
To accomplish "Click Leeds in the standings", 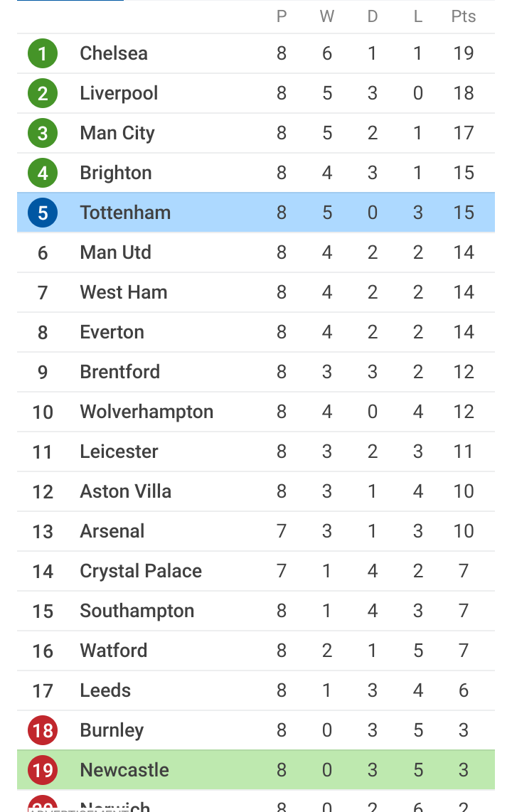I will tap(105, 690).
